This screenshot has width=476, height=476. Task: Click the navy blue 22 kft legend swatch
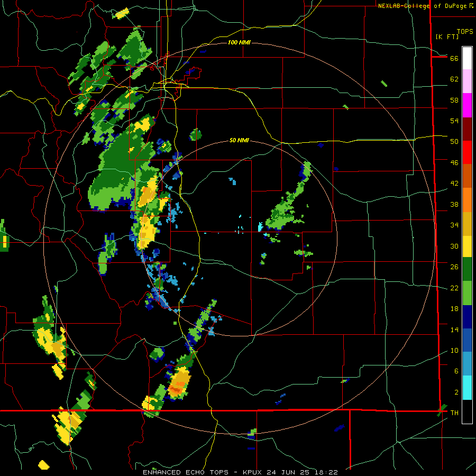pos(467,317)
